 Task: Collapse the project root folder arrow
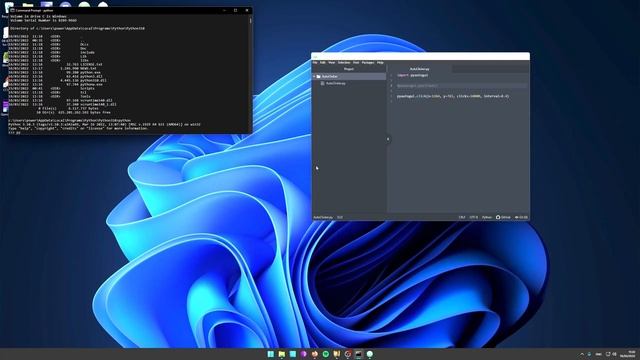314,76
